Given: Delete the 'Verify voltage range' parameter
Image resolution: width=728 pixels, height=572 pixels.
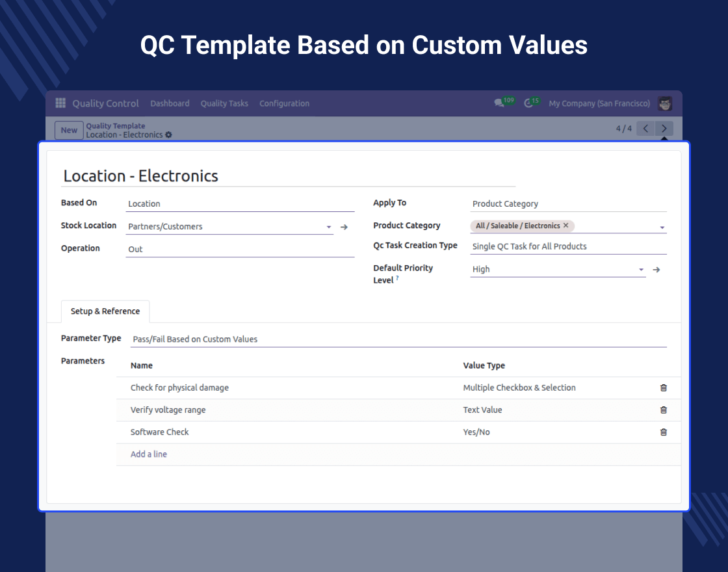Looking at the screenshot, I should coord(663,410).
